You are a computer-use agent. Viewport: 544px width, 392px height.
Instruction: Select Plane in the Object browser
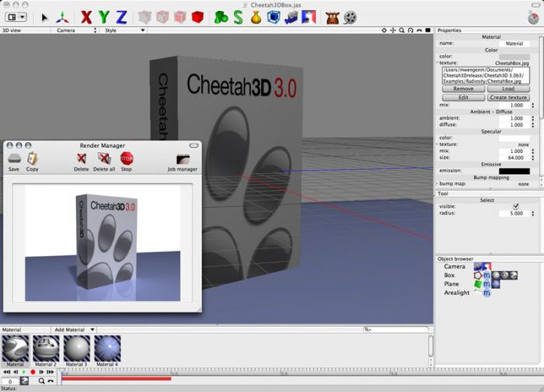452,284
